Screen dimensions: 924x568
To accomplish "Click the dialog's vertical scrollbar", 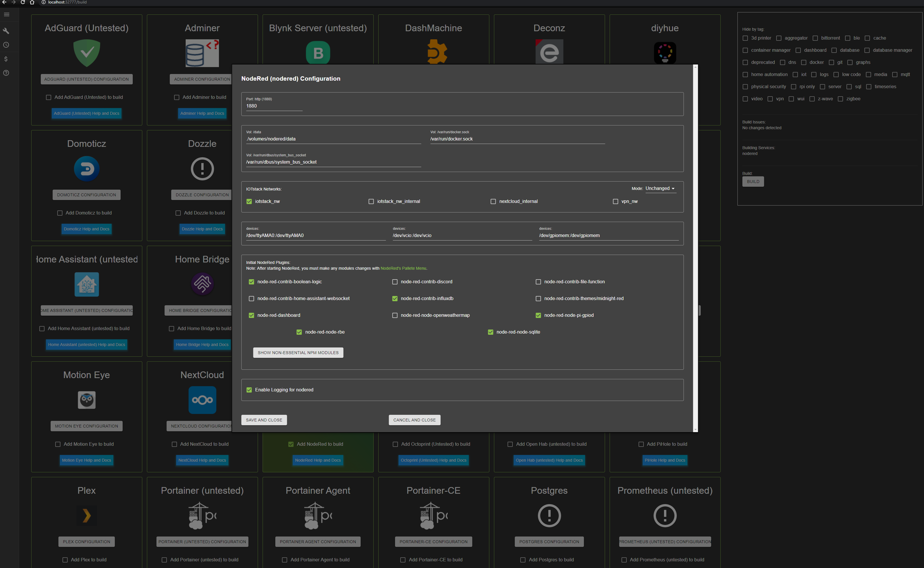I will tap(695, 248).
